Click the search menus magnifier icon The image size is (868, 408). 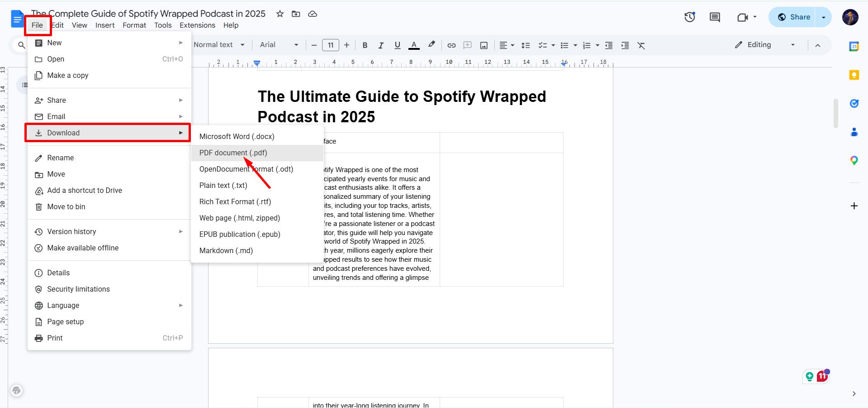coord(21,45)
